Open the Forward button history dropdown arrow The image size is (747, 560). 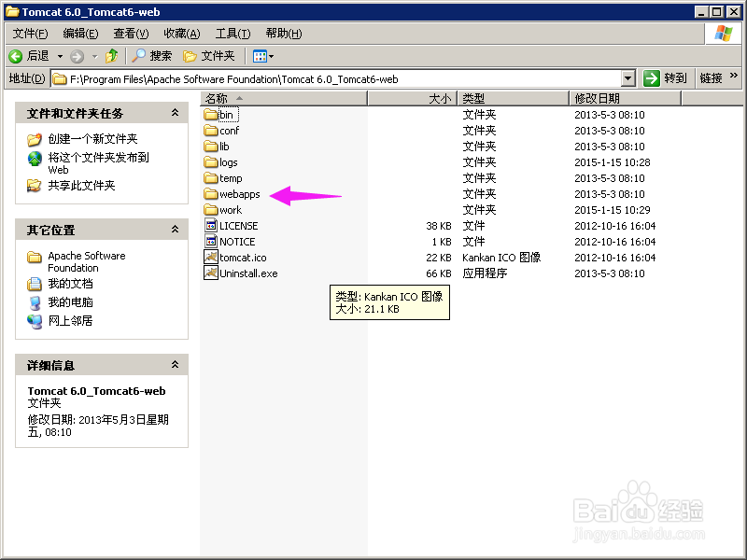pyautogui.click(x=95, y=57)
